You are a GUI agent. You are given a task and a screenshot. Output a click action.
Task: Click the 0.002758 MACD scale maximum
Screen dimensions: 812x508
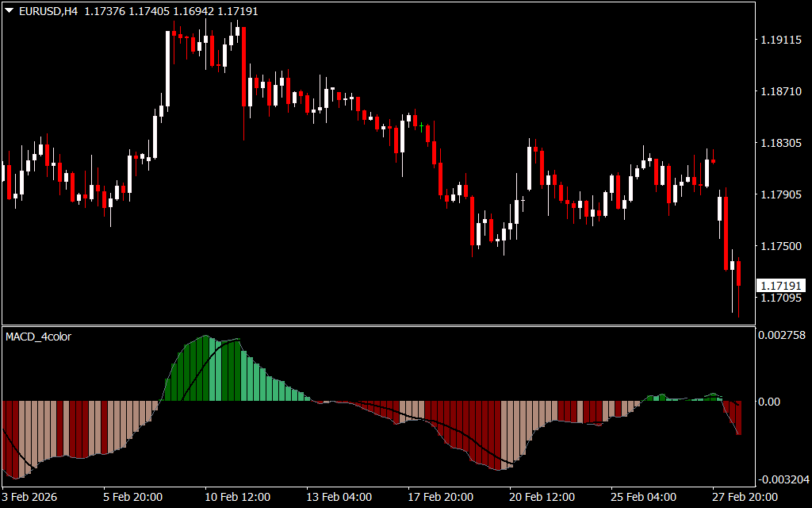point(783,336)
